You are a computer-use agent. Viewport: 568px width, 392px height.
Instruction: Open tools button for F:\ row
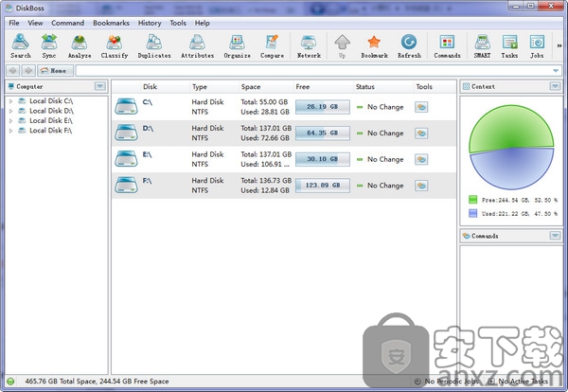(421, 186)
